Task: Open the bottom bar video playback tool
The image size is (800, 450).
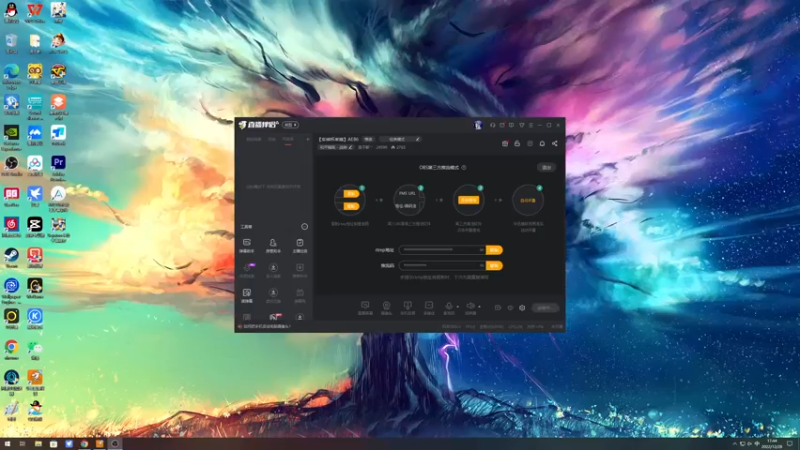Action: 429,308
